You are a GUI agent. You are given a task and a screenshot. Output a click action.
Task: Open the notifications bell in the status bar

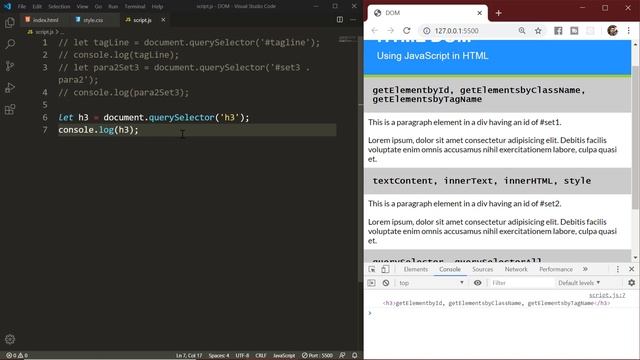355,356
